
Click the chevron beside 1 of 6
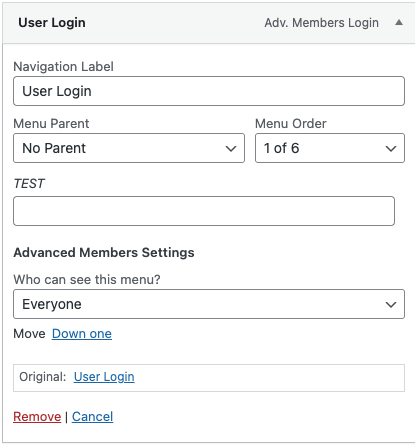[x=391, y=149]
